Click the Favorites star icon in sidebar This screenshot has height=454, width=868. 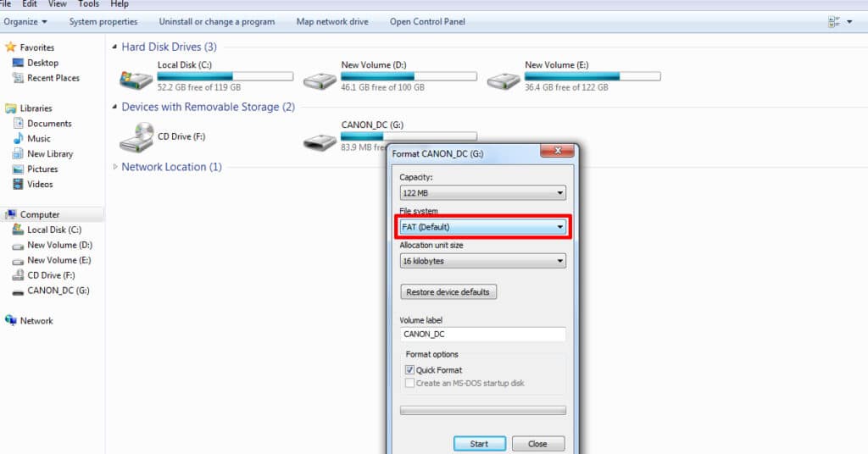click(10, 47)
